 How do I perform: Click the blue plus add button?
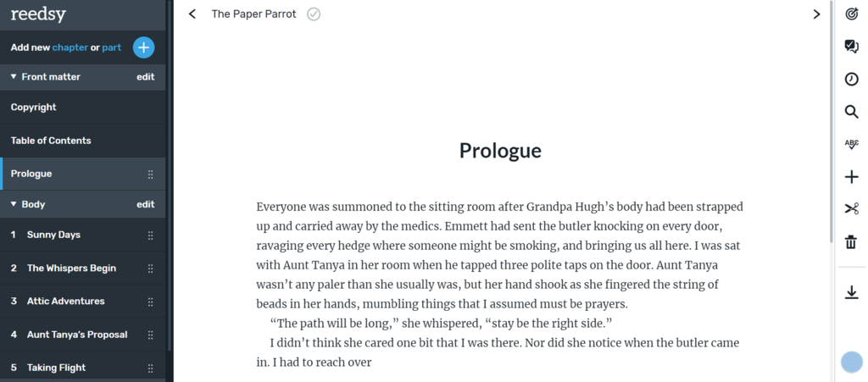pyautogui.click(x=143, y=47)
